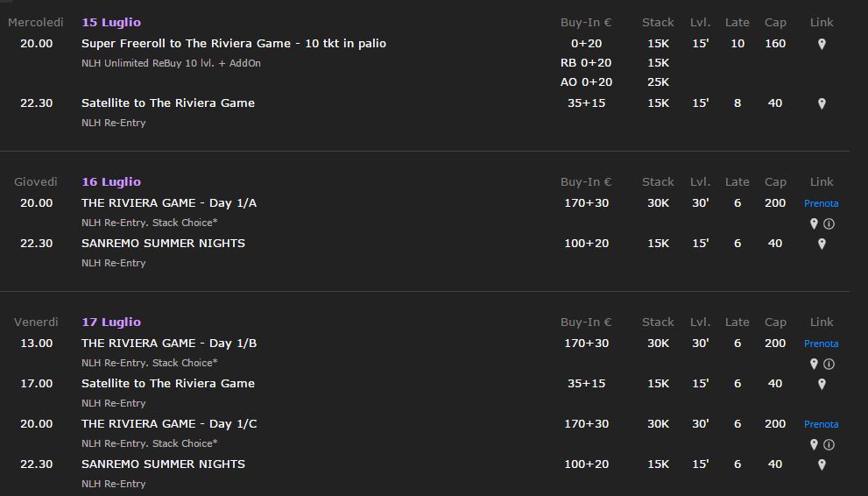Show info icon for Riviera Game Day 1/B
Screen dimensions: 868x496
[x=829, y=364]
